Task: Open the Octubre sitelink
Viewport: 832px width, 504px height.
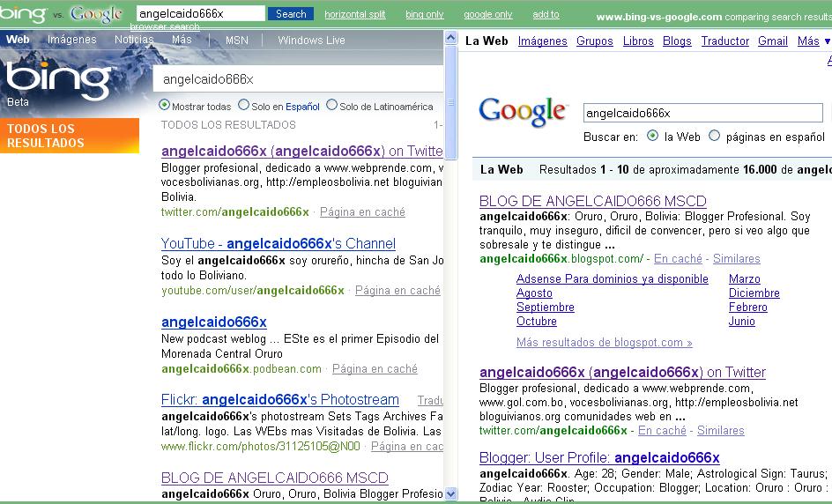Action: tap(537, 321)
